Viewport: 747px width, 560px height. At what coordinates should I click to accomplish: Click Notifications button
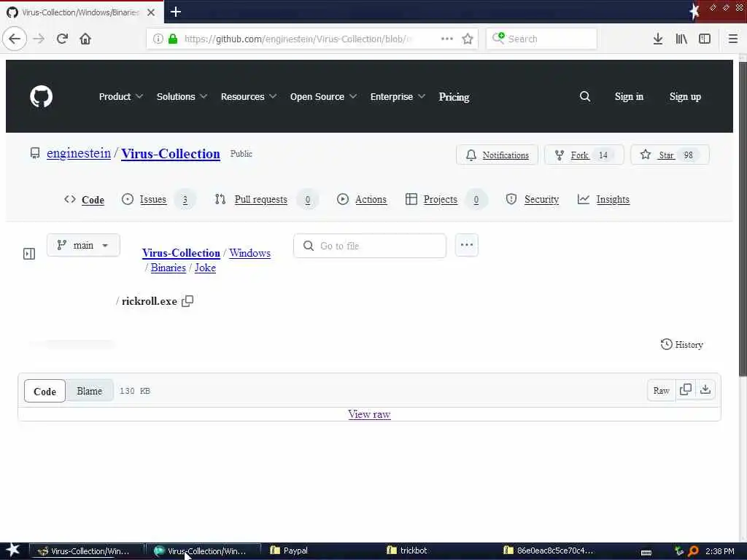click(497, 155)
